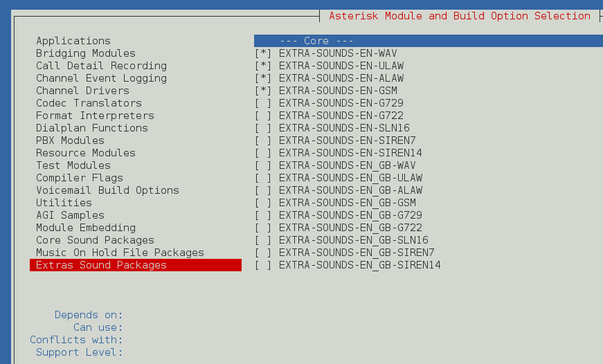Select Voicemail Build Options category
Image resolution: width=603 pixels, height=364 pixels.
(108, 190)
